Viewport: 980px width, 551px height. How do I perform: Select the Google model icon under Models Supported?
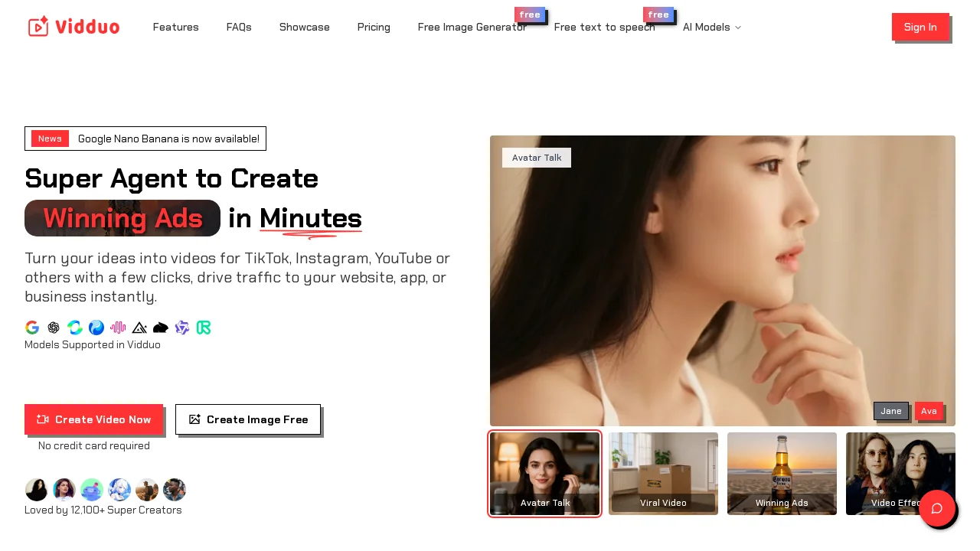point(32,328)
